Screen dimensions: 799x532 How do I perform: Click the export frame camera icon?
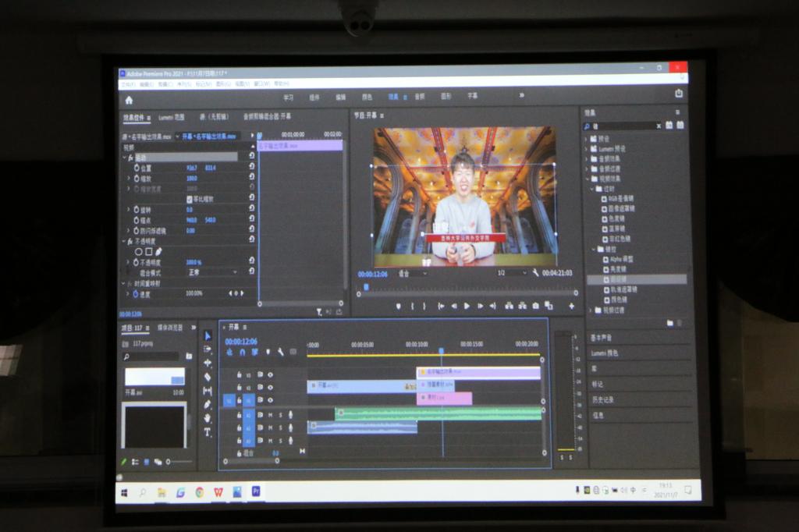535,306
